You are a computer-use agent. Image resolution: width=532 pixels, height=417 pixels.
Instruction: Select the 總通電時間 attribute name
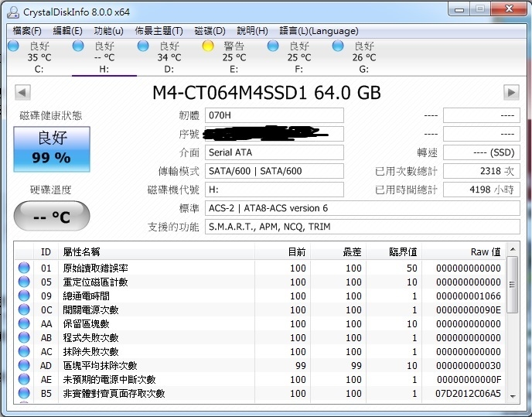tap(86, 296)
